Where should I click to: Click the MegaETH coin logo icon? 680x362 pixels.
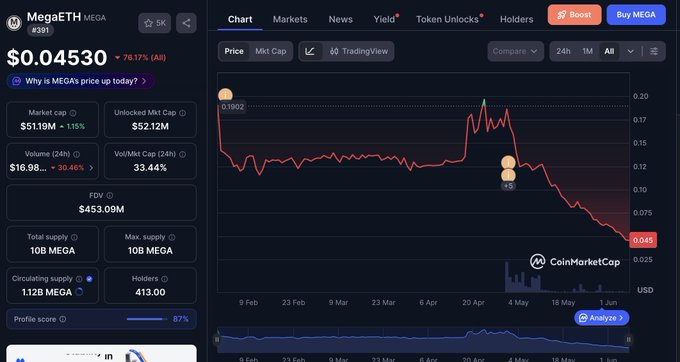(14, 23)
